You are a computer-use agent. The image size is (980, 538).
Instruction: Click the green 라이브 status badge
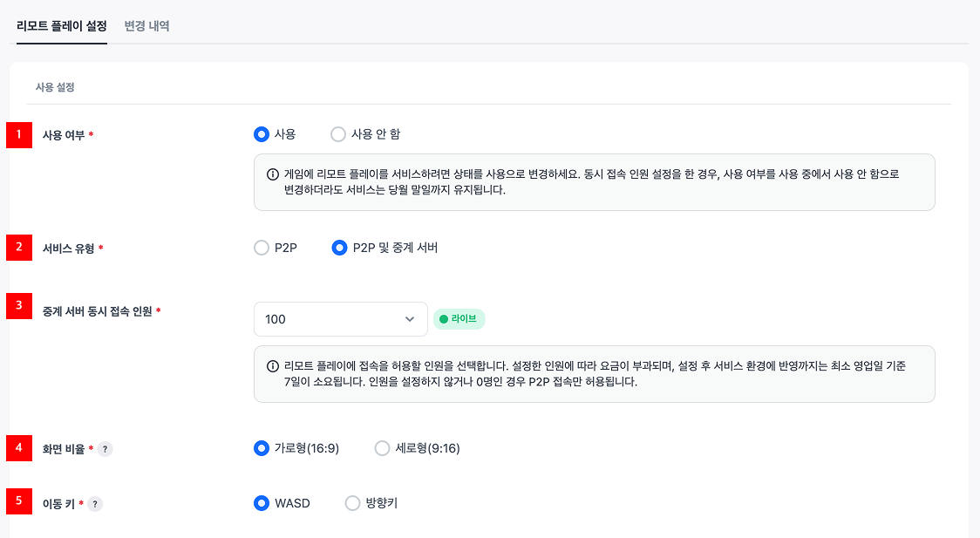click(x=459, y=319)
